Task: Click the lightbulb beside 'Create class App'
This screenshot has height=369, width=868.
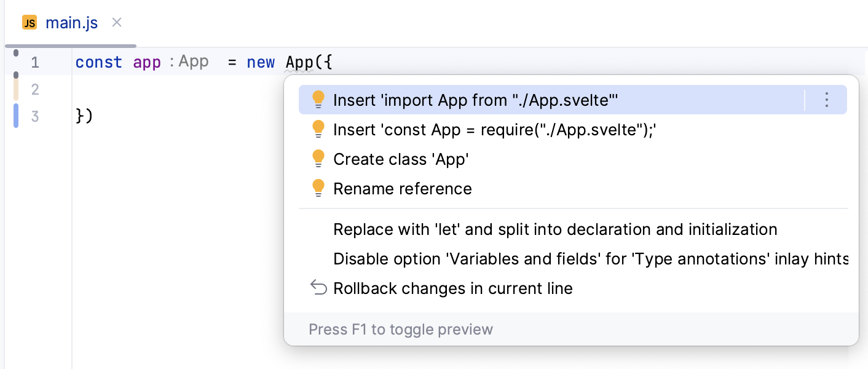Action: pos(318,158)
